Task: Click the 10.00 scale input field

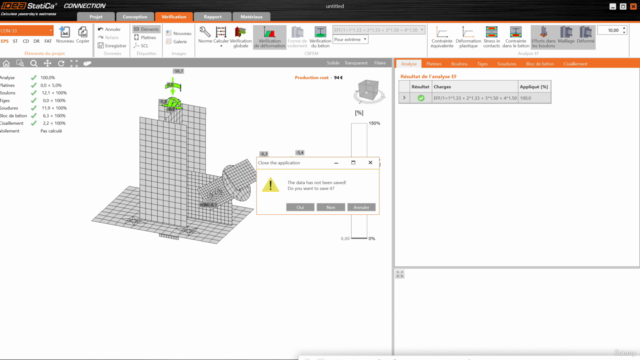Action: (609, 30)
